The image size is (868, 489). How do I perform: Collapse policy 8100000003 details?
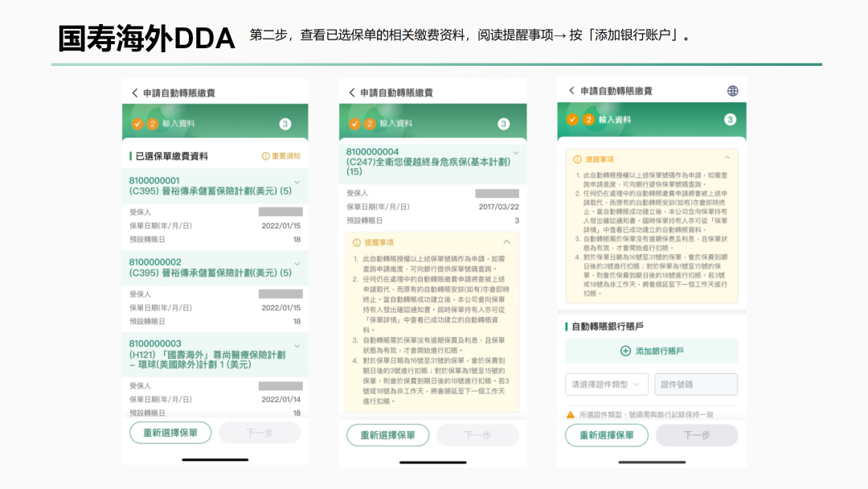pyautogui.click(x=297, y=346)
